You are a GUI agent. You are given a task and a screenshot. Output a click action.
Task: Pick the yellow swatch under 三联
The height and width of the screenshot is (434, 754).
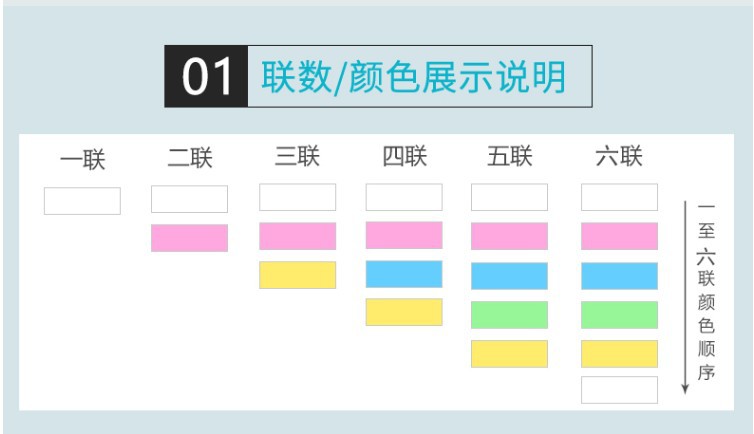pyautogui.click(x=297, y=275)
